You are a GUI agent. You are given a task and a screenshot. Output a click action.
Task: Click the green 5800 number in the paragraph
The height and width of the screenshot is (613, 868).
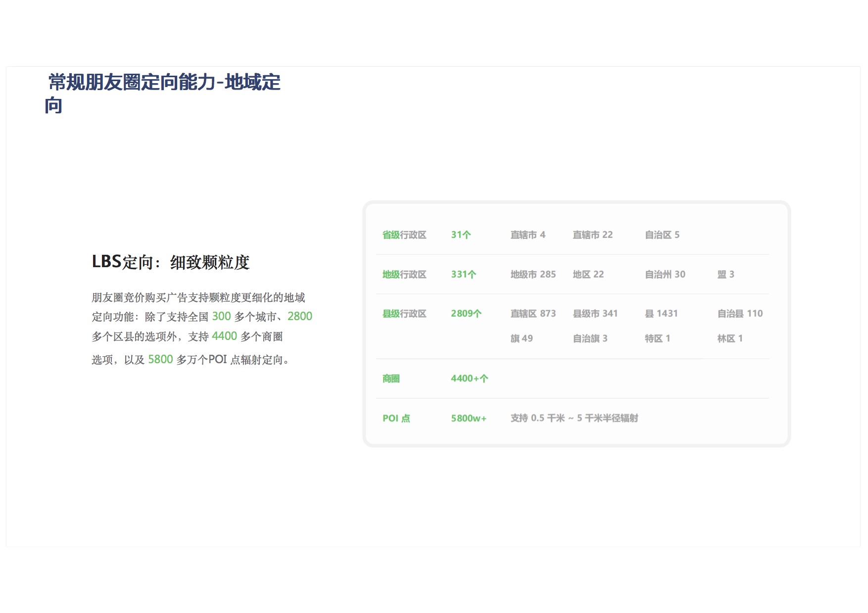point(160,360)
